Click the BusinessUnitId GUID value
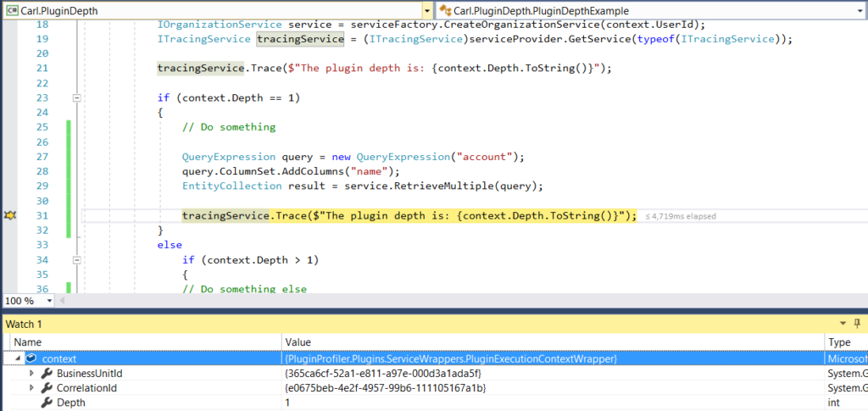Image resolution: width=868 pixels, height=411 pixels. pos(384,374)
